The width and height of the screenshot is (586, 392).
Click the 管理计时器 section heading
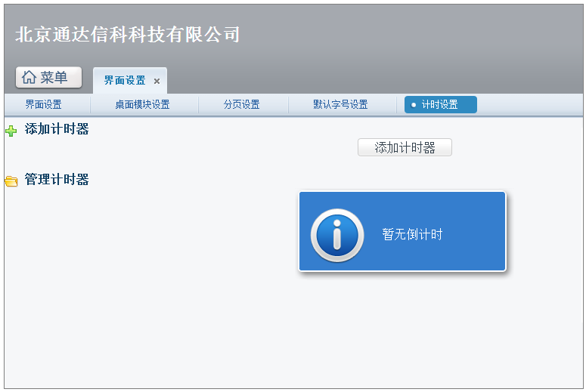(57, 180)
